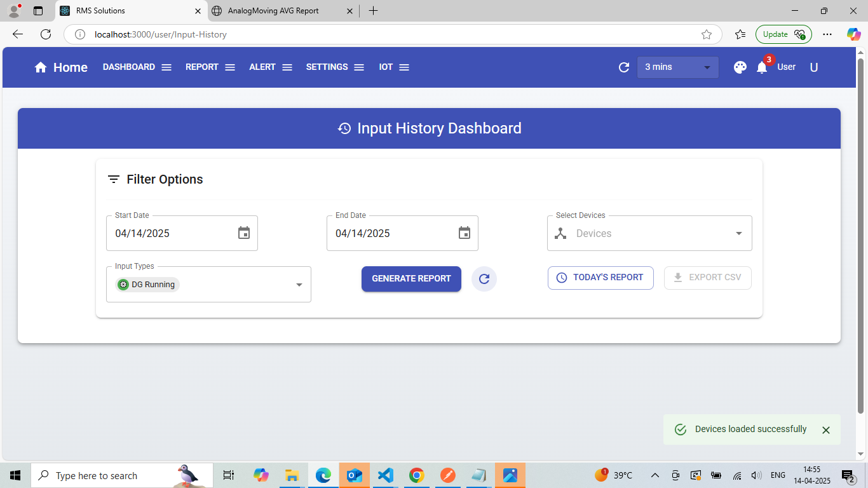Open the SETTINGS menu
This screenshot has width=868, height=488.
pyautogui.click(x=335, y=67)
